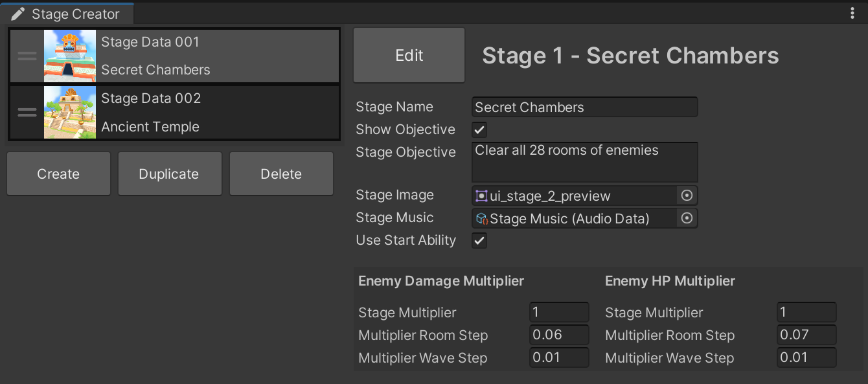Screen dimensions: 868x384
Task: Duplicate the selected stage
Action: click(x=169, y=174)
